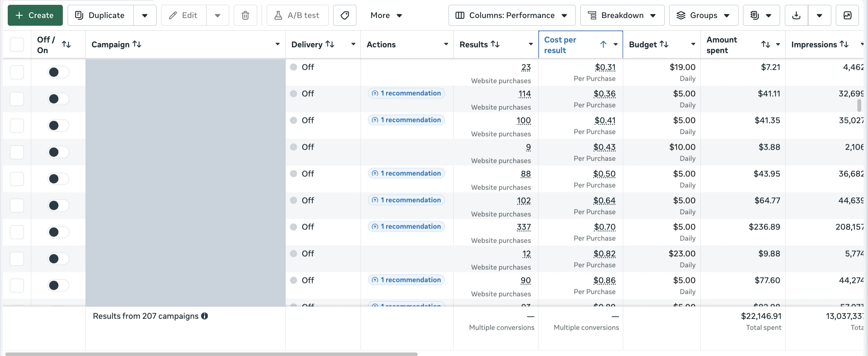Click the Edit button
Screen dimensions: 868x356
pos(183,15)
